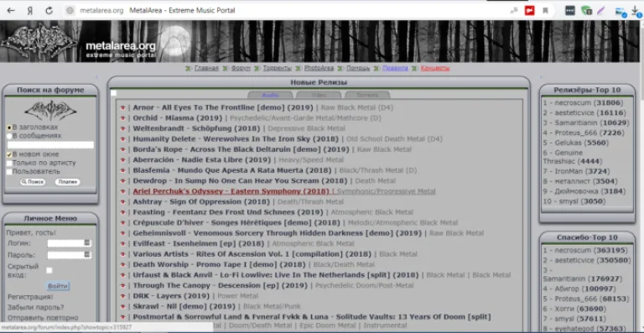Open the dark three-dots extension icon

[570, 11]
